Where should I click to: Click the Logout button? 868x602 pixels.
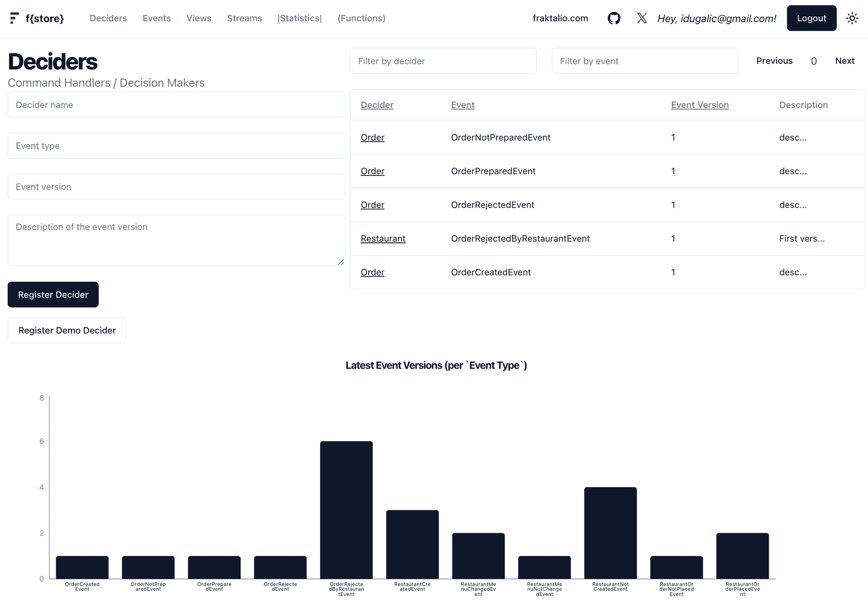[811, 18]
